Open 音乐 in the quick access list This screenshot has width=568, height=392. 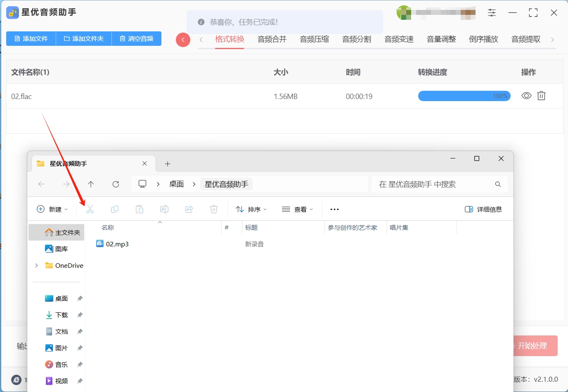(x=57, y=364)
